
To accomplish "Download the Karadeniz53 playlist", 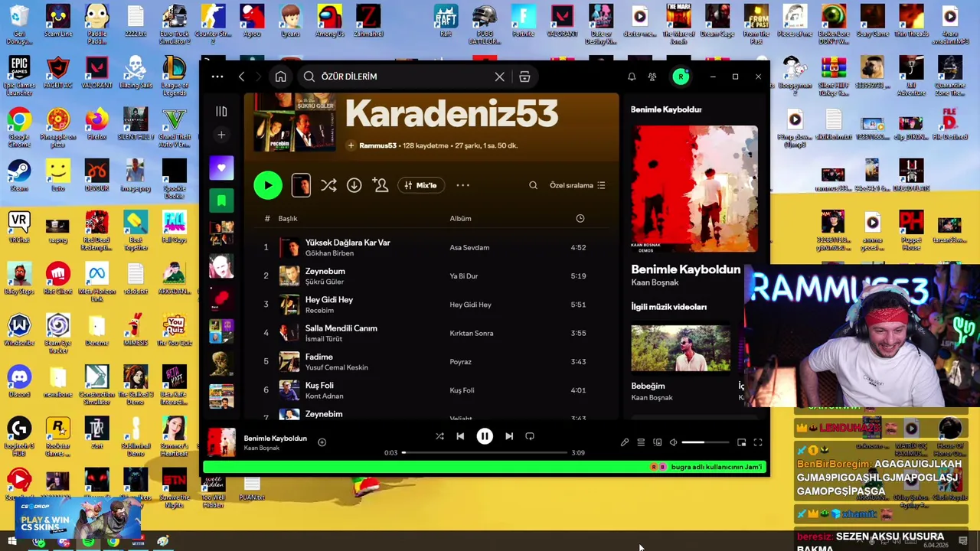I will point(354,185).
